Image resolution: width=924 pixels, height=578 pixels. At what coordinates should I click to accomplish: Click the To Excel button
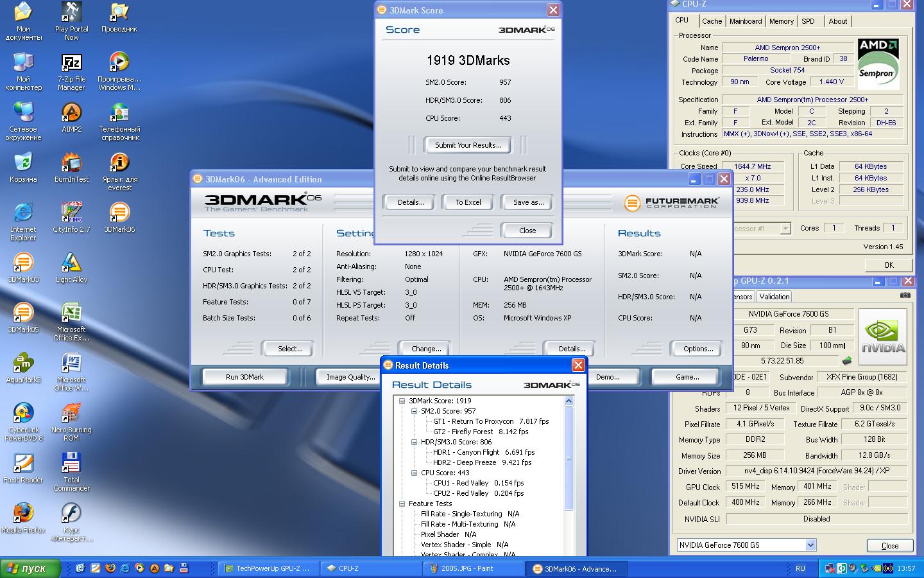468,202
